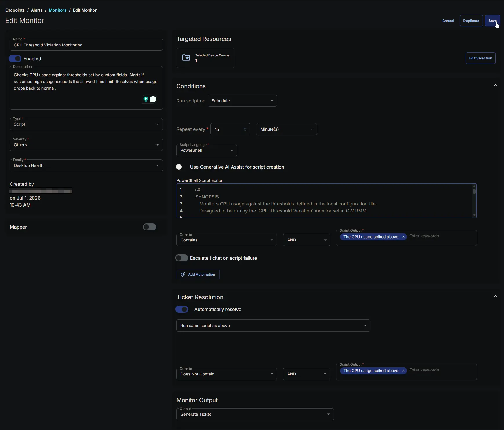
Task: Toggle the Mapper switch on
Action: 150,227
